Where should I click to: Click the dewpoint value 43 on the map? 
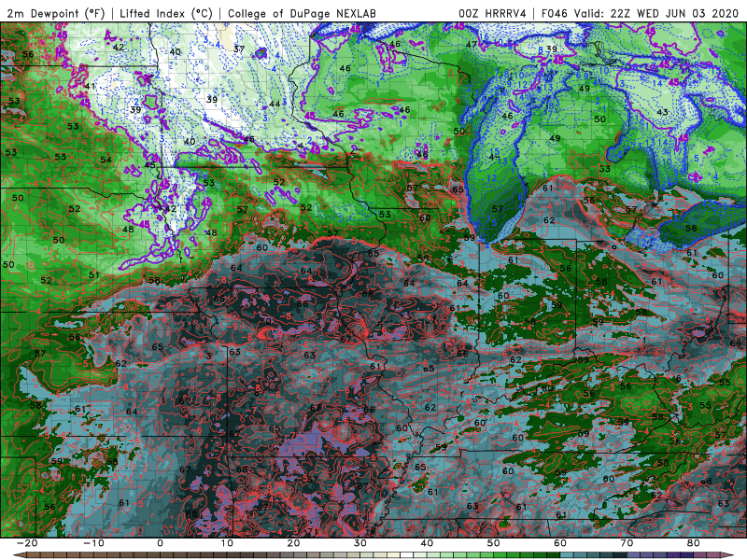pos(662,112)
